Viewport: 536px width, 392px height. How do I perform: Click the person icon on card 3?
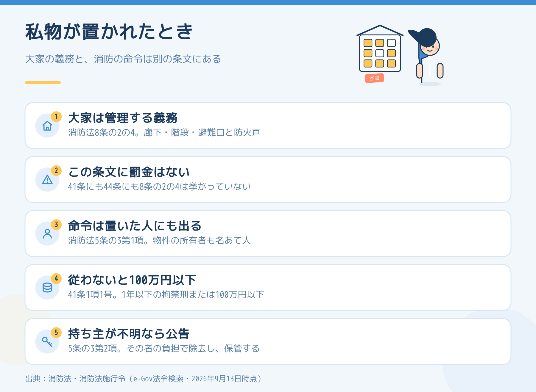[47, 234]
